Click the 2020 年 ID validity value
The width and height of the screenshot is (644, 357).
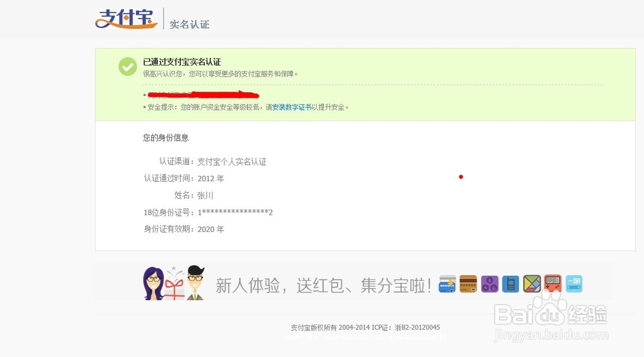(x=211, y=229)
